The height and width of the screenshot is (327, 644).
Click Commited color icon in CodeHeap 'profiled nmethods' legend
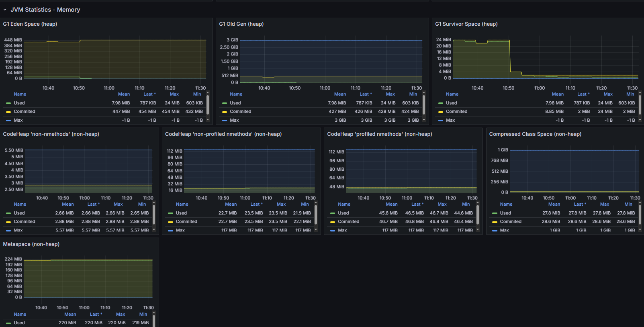click(x=333, y=222)
